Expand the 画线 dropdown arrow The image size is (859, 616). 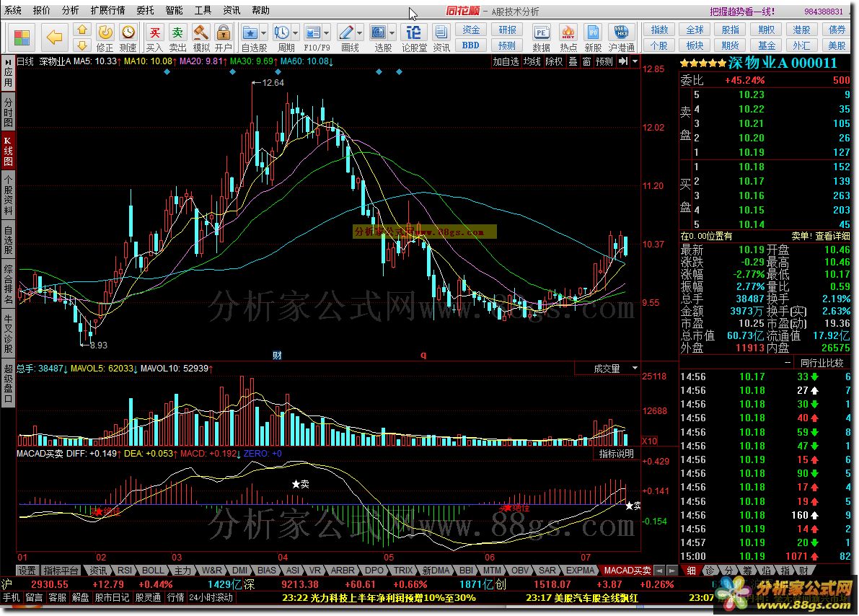point(359,33)
